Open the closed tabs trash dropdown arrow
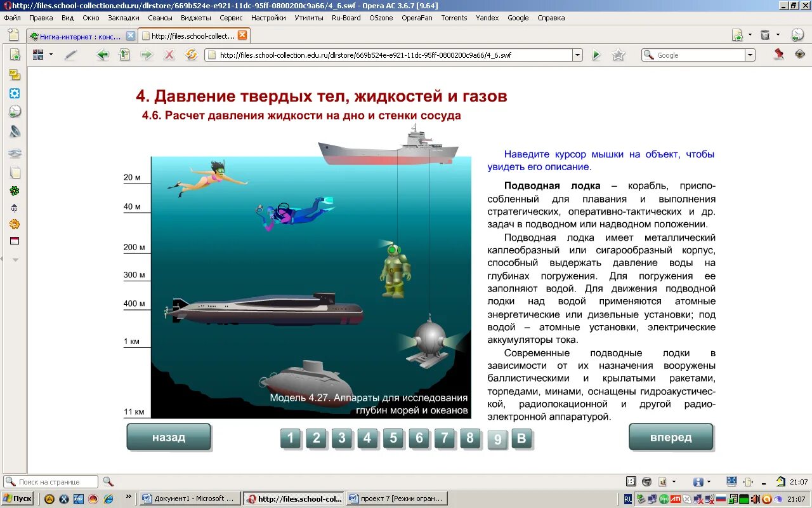Viewport: 812px width, 508px height. pyautogui.click(x=778, y=35)
